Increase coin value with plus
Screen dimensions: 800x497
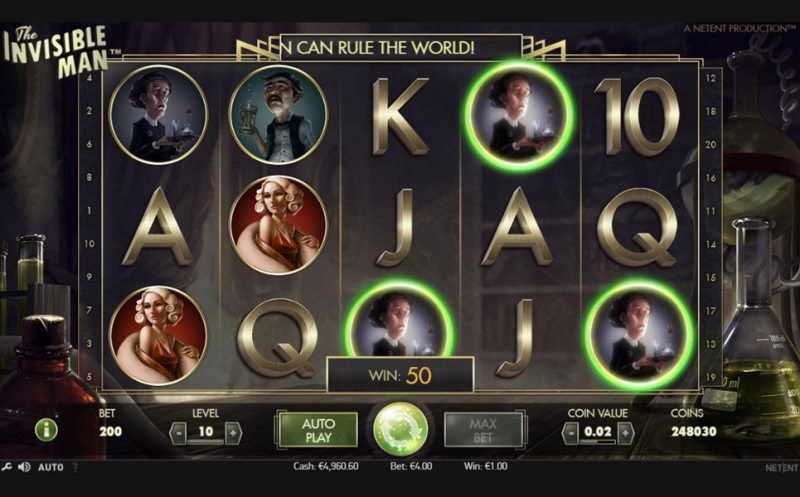coord(626,433)
